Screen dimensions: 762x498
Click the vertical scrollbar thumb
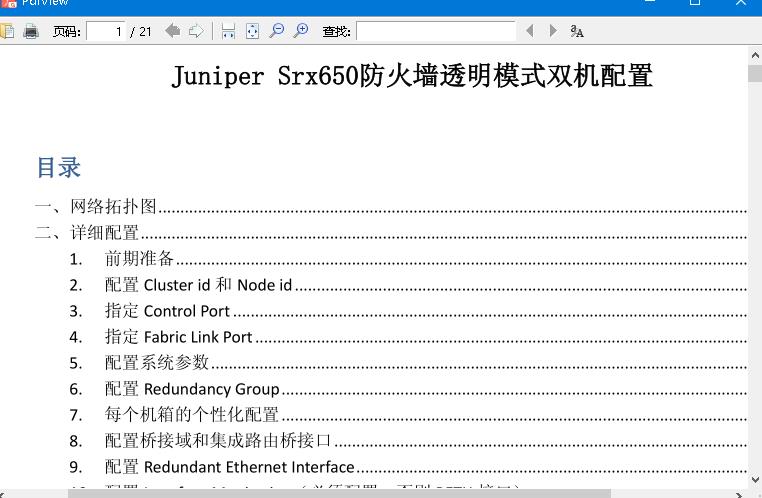[x=755, y=73]
